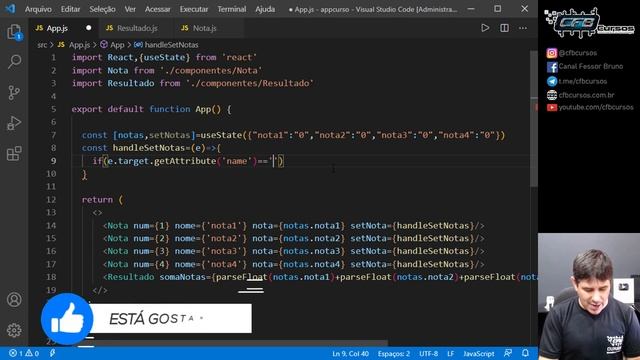Open the Explorer view in activity bar
The image size is (640, 360).
click(x=14, y=32)
